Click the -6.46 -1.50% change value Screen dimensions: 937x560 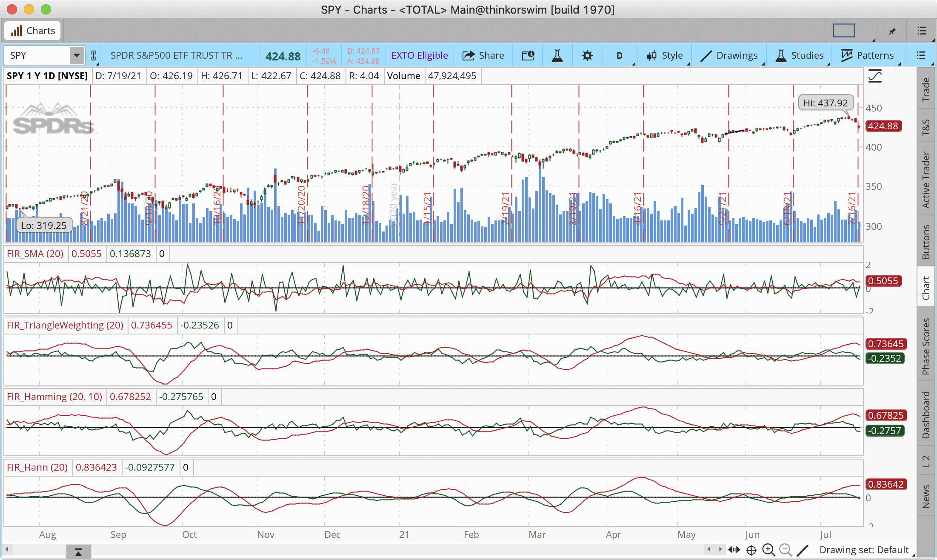point(323,56)
